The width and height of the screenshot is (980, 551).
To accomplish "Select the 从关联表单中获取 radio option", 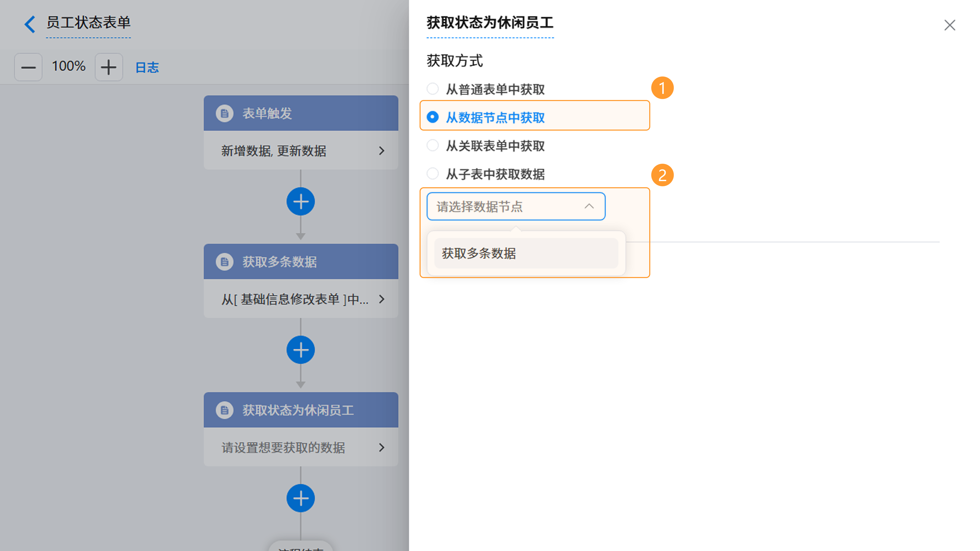I will pos(433,146).
